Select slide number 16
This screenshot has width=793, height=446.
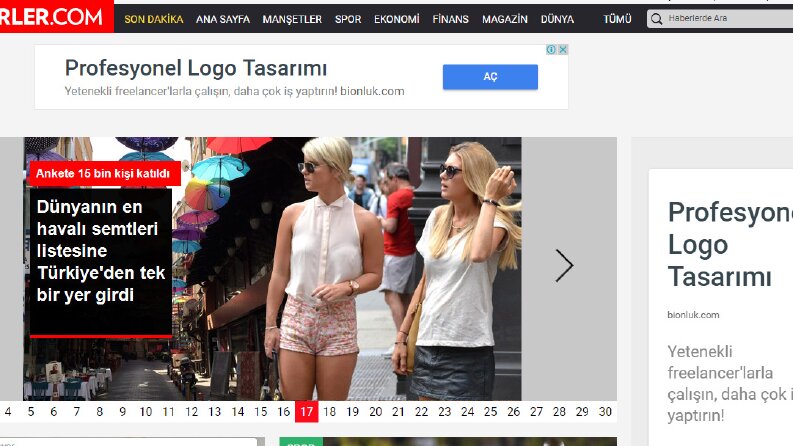point(284,412)
